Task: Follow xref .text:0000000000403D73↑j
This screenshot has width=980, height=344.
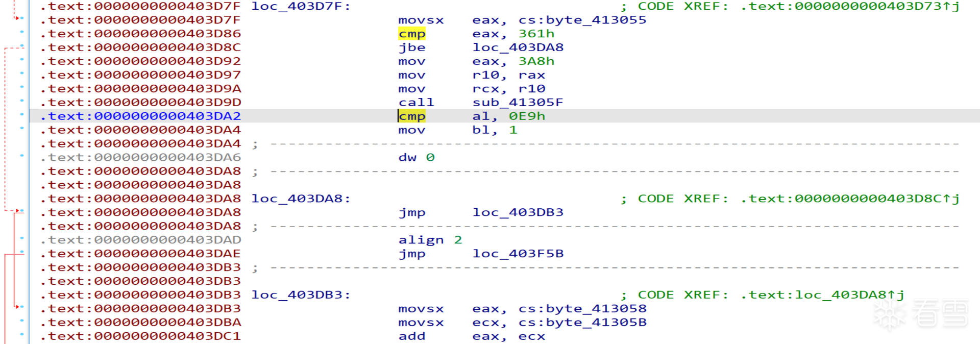Action: tap(850, 7)
